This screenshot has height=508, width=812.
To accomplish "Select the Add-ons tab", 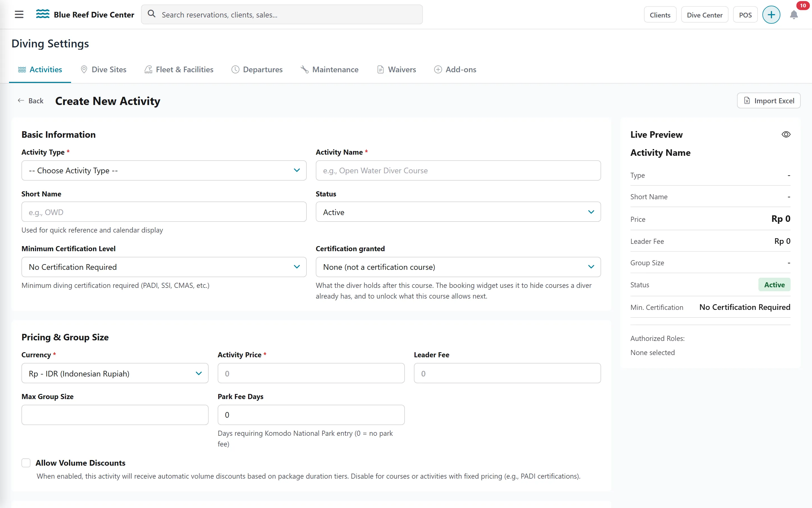I will point(455,69).
